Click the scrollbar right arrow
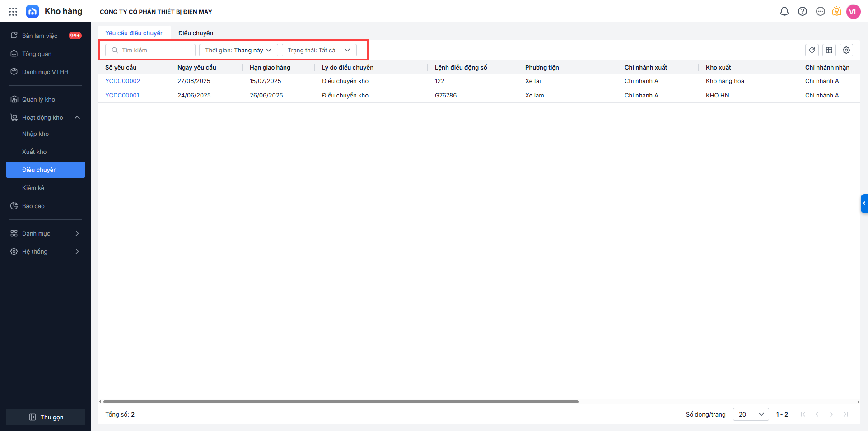Screen dimensions: 868x431 858,402
